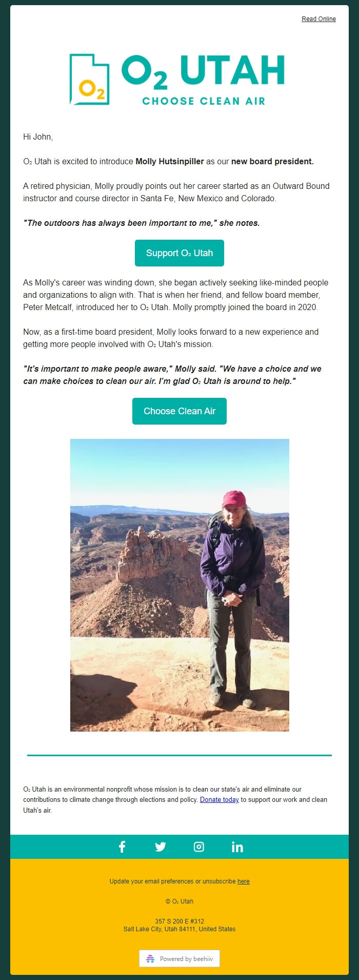The width and height of the screenshot is (359, 980).
Task: Open the Instagram profile icon
Action: pos(198,847)
